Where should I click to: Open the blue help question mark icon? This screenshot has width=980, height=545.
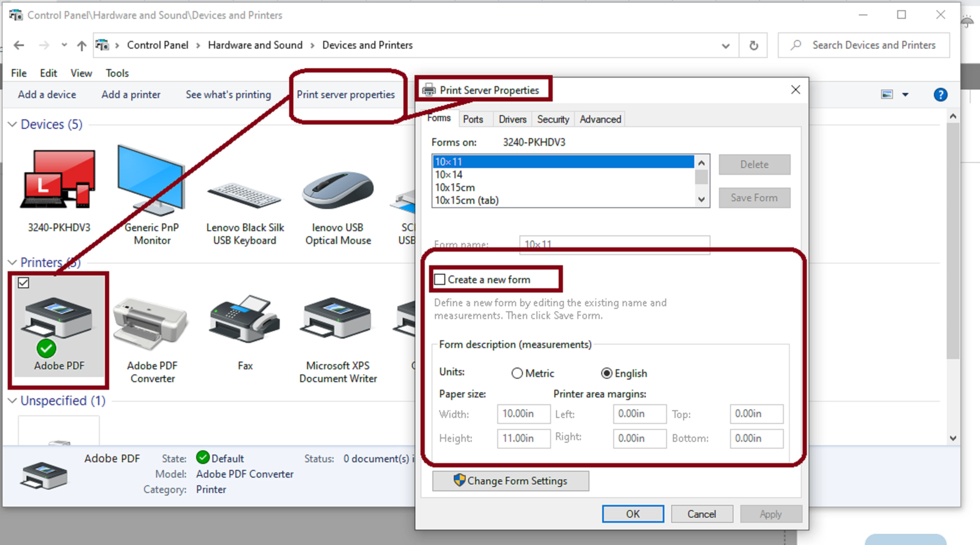(940, 95)
